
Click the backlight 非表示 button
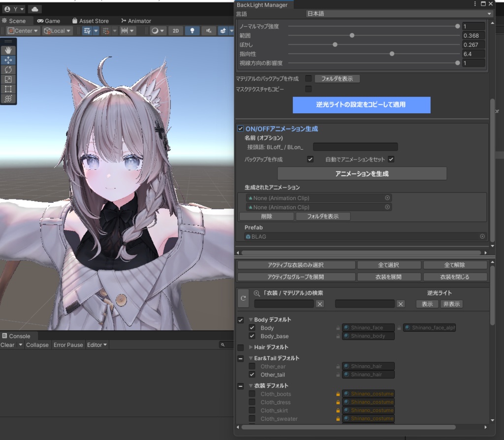(452, 304)
